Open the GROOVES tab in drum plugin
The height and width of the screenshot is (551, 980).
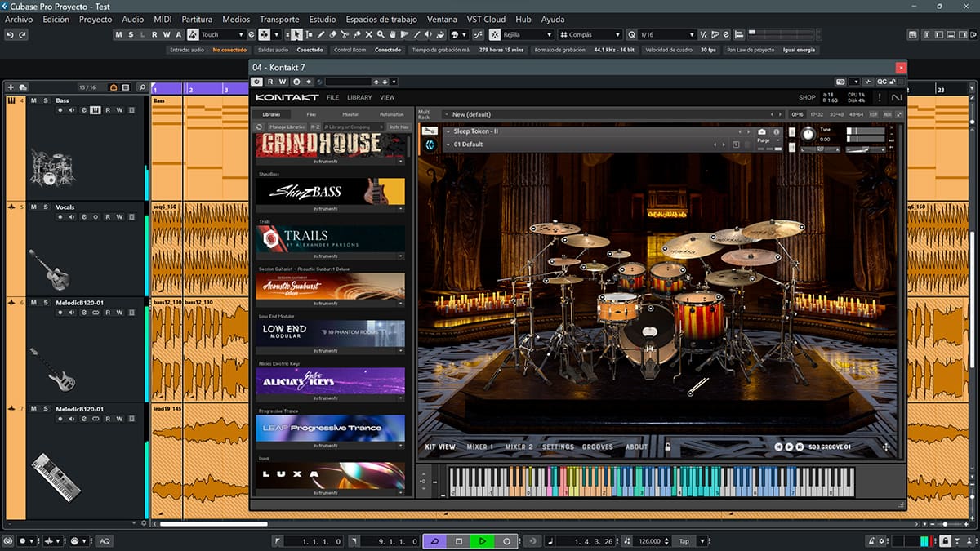click(x=597, y=447)
